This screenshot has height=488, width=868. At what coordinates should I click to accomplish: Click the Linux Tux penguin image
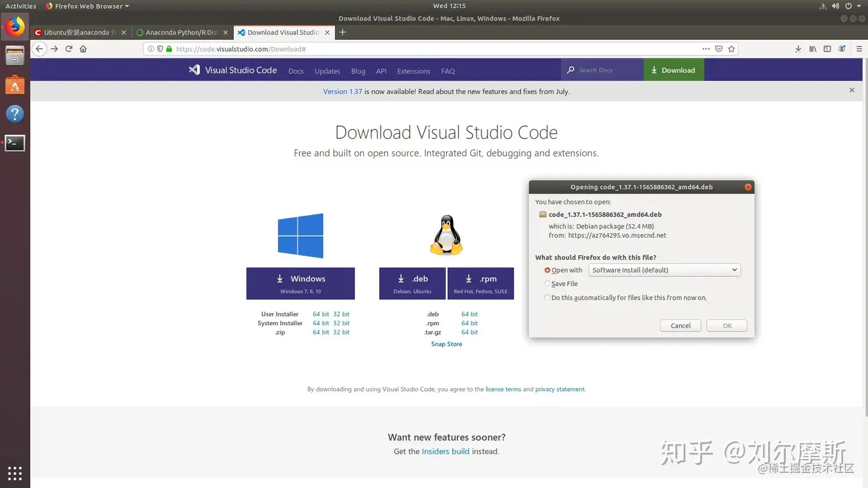pyautogui.click(x=446, y=235)
